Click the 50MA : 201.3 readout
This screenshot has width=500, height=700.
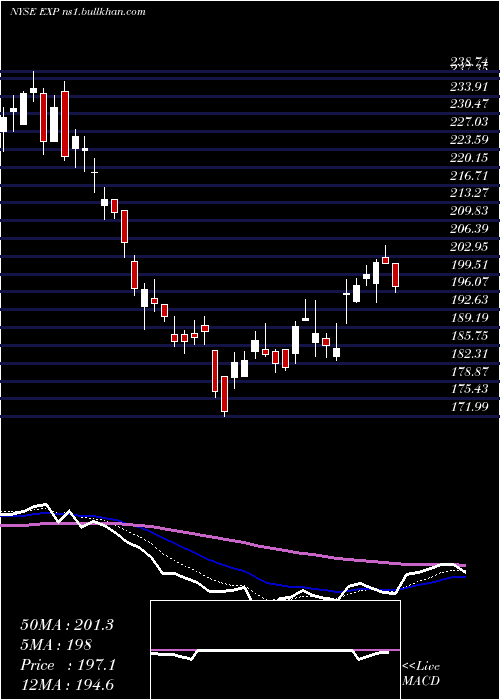pos(67,625)
